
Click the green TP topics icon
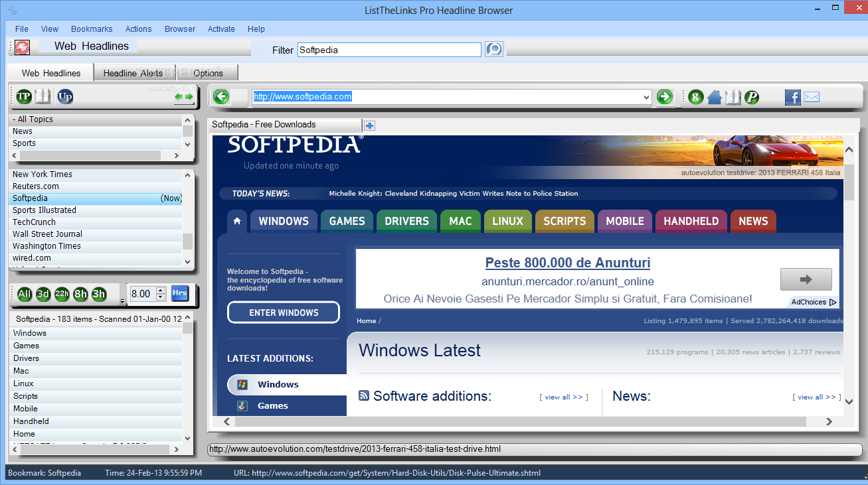(24, 97)
